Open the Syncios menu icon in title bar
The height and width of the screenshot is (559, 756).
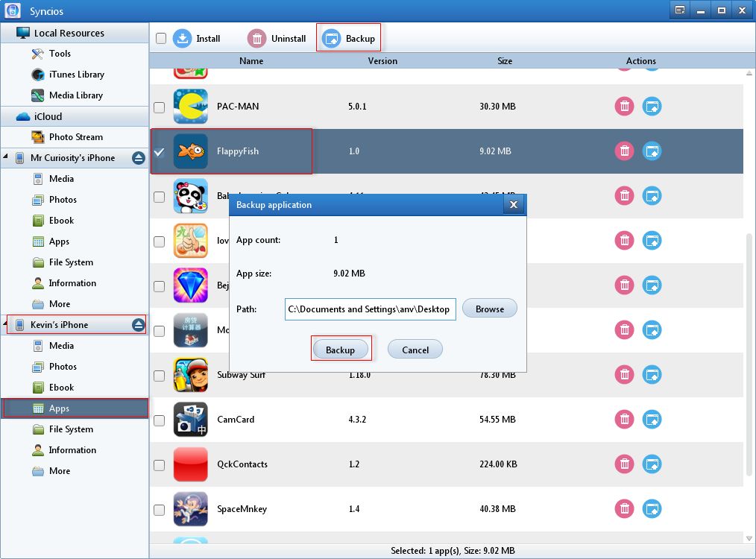pos(680,10)
